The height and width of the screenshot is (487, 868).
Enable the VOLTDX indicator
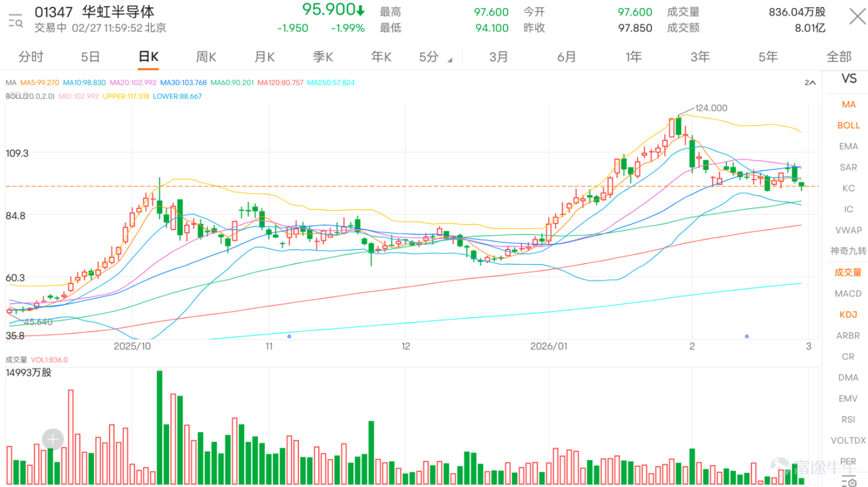pyautogui.click(x=848, y=440)
